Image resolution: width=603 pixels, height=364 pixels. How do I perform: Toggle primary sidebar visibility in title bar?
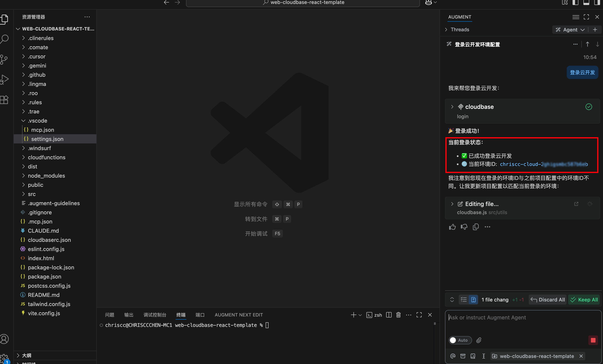(x=575, y=3)
